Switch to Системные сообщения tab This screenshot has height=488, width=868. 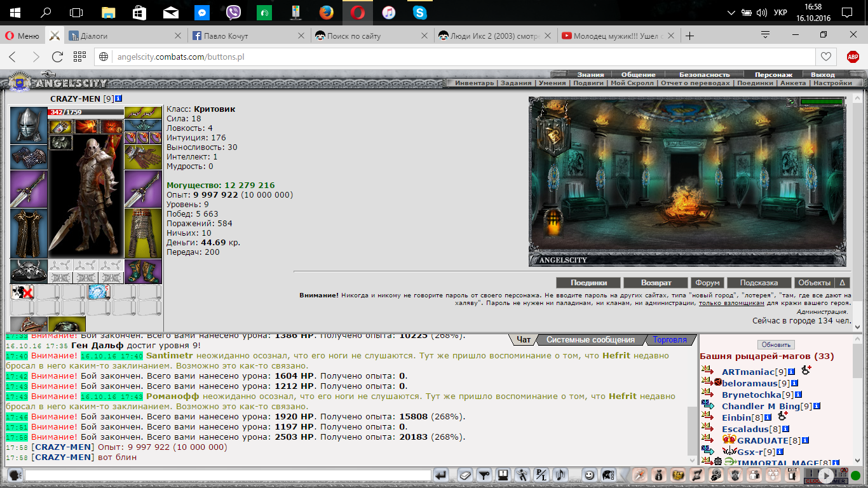tap(590, 340)
